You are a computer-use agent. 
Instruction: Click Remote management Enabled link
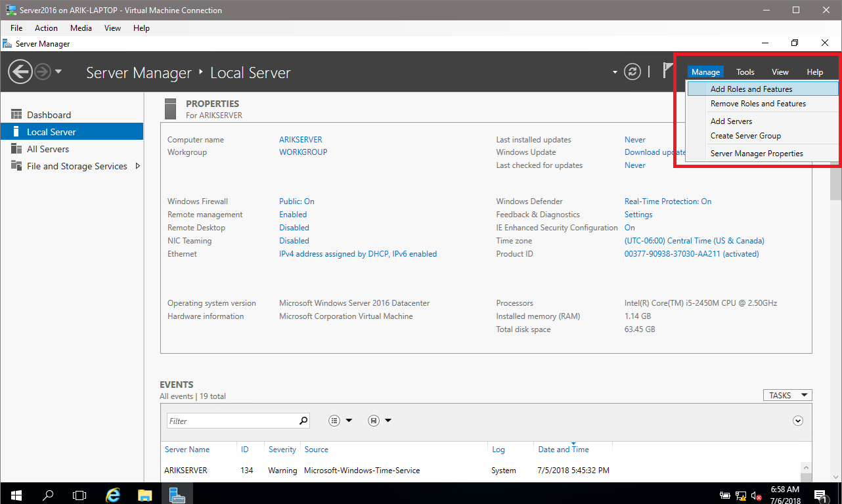coord(293,215)
